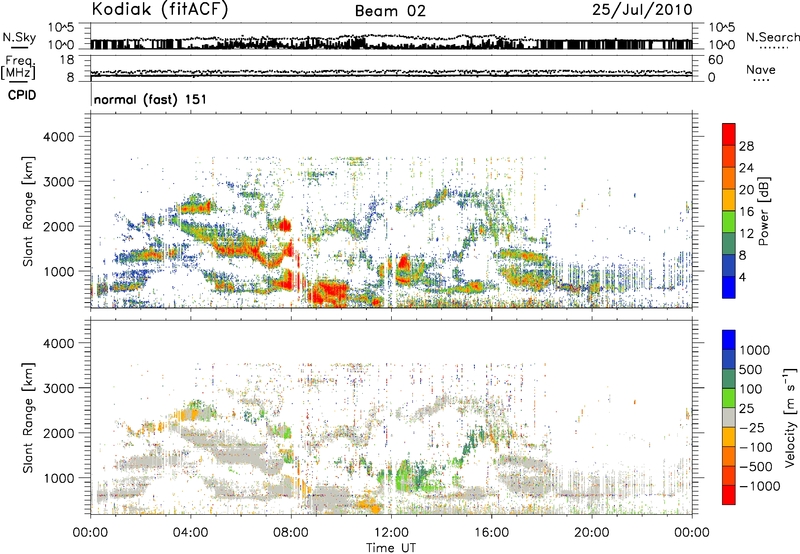
Task: Click the "-1000" label on Velocity colorbar
Action: tap(759, 486)
